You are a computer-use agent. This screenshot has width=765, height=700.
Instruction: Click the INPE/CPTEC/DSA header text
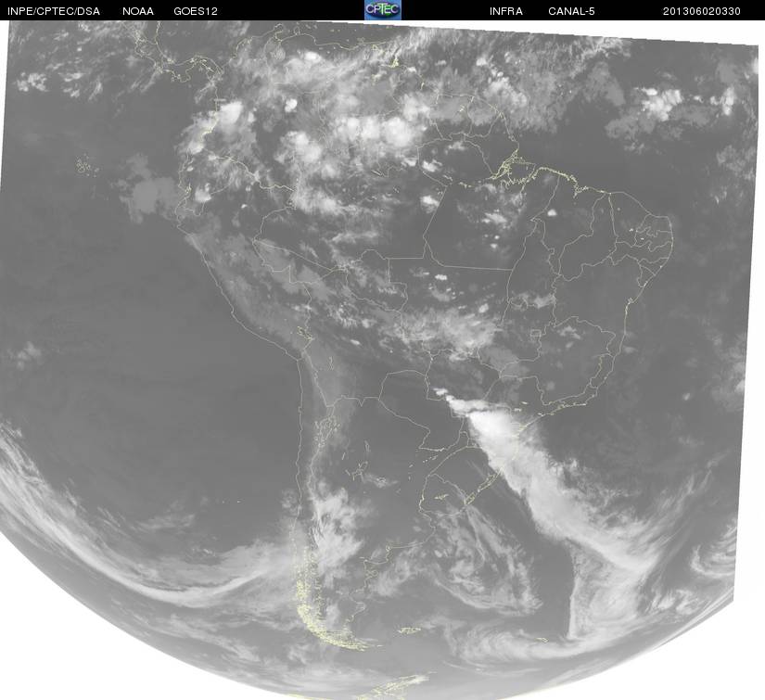click(54, 11)
